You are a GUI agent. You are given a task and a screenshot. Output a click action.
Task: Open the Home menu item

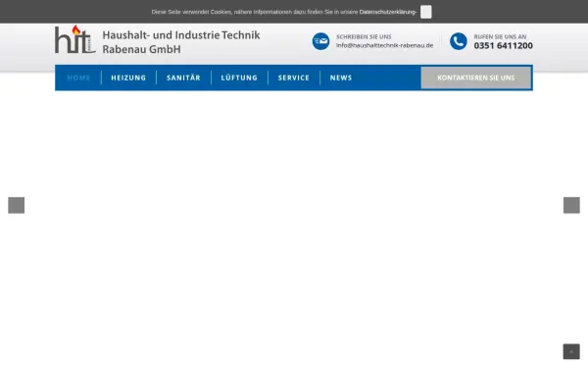pos(78,78)
